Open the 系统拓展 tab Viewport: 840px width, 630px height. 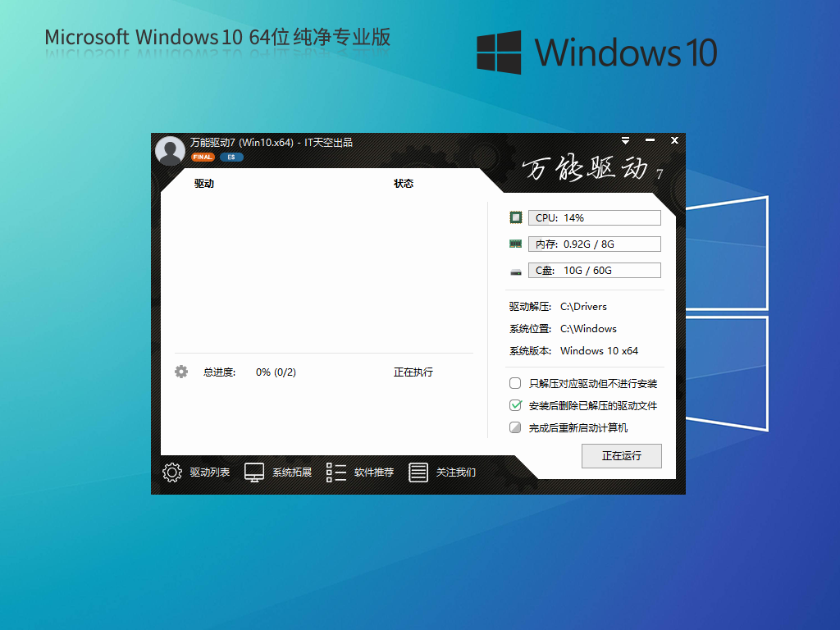pos(291,472)
